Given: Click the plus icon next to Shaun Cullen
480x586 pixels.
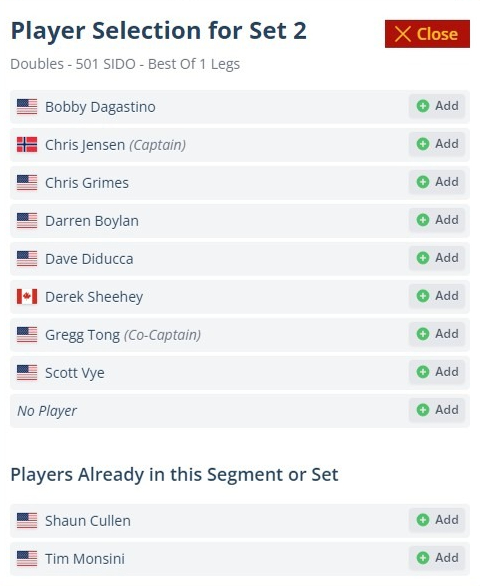Looking at the screenshot, I should tap(423, 520).
